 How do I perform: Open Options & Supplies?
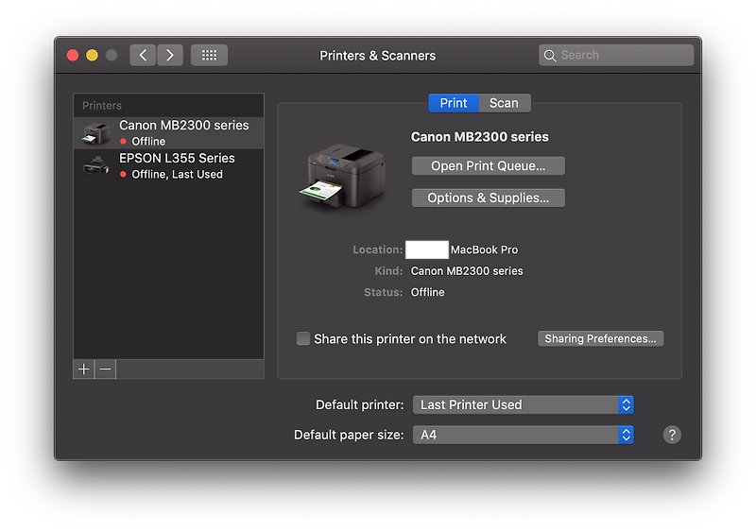488,197
